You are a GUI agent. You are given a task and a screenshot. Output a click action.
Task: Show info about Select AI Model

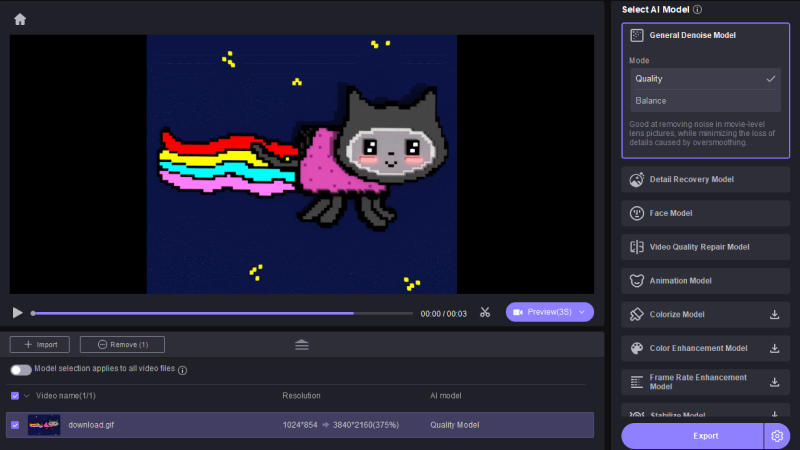[697, 10]
